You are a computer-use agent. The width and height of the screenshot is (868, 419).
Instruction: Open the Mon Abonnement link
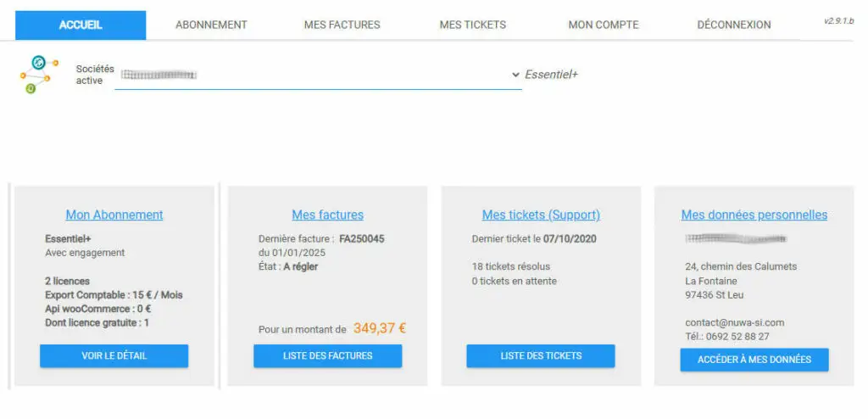(114, 215)
